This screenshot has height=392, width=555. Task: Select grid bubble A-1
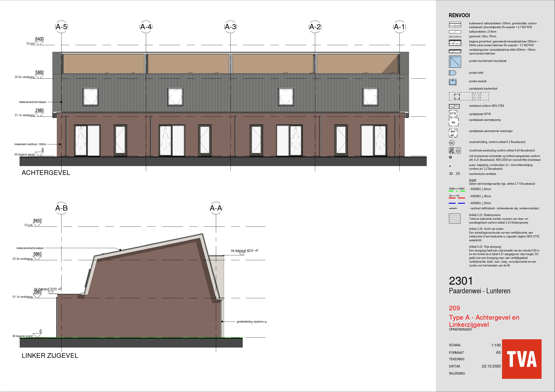[400, 27]
